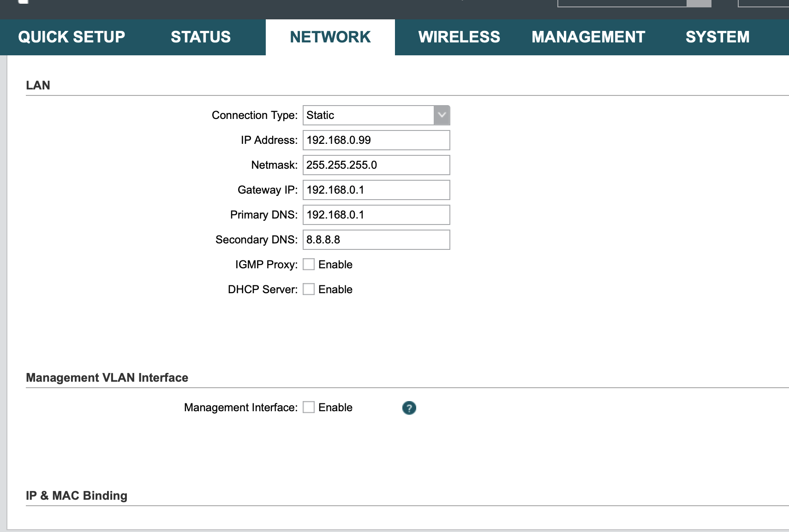Click into the Netmask field
Image resolution: width=789 pixels, height=532 pixels.
(377, 165)
